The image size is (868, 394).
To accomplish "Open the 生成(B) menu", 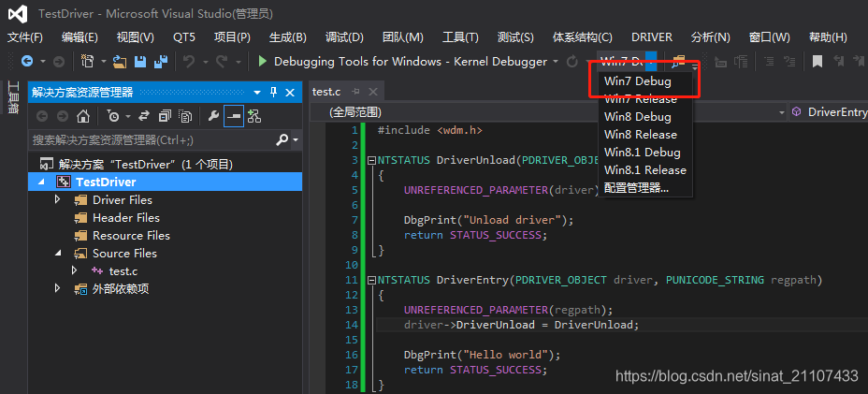I will pos(288,37).
